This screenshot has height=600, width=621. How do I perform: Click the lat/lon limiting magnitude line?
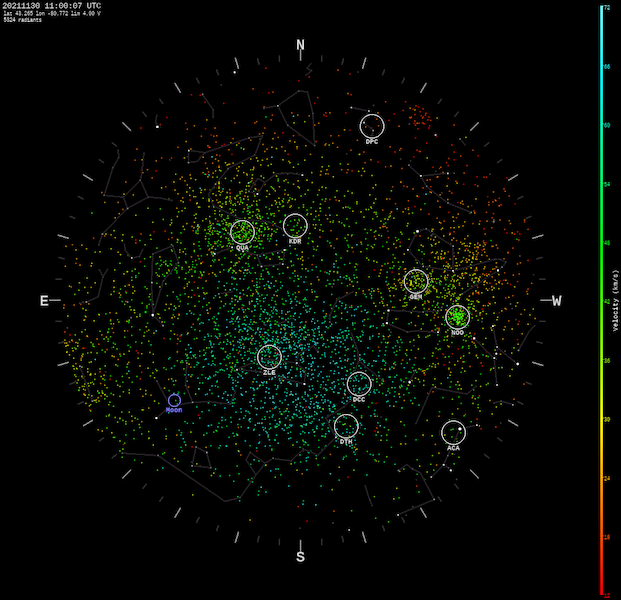[52, 13]
